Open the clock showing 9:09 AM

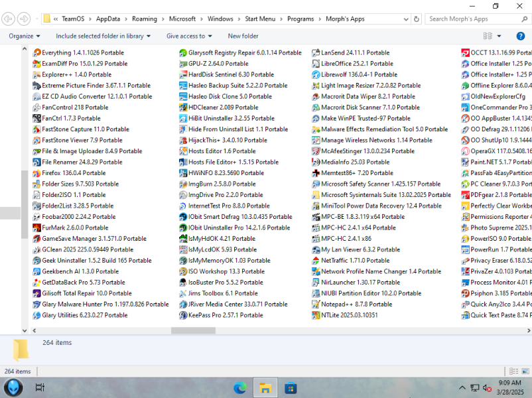coord(510,387)
